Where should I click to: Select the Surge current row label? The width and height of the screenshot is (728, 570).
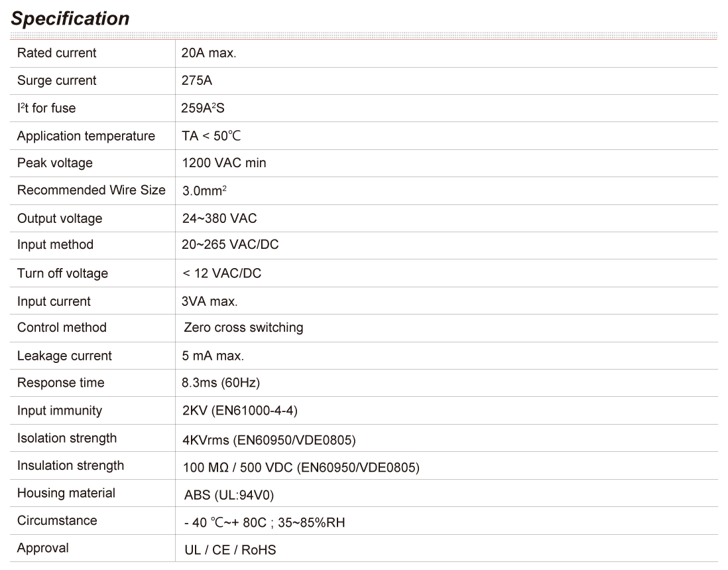(56, 81)
